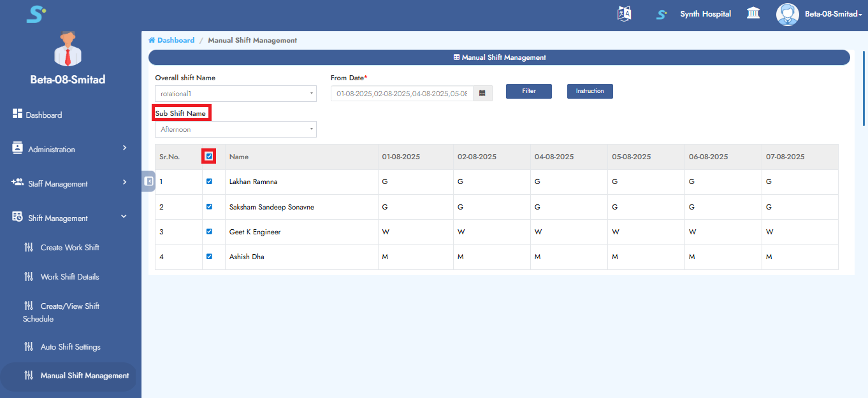Click the From Date input field
Viewport: 868px width, 398px height.
402,94
